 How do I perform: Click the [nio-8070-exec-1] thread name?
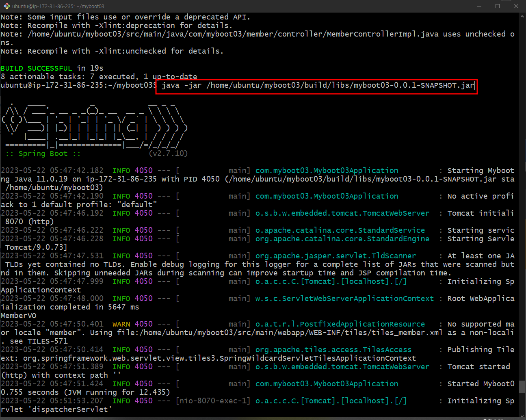tap(213, 401)
